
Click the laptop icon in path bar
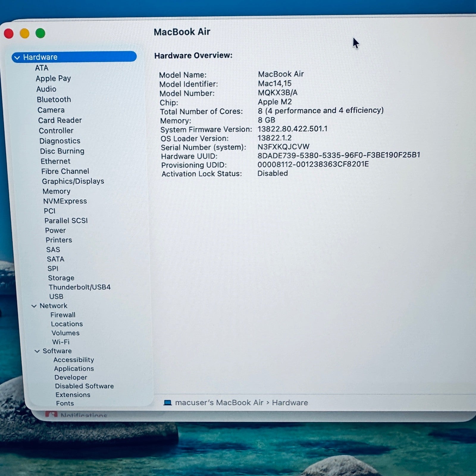[x=168, y=403]
